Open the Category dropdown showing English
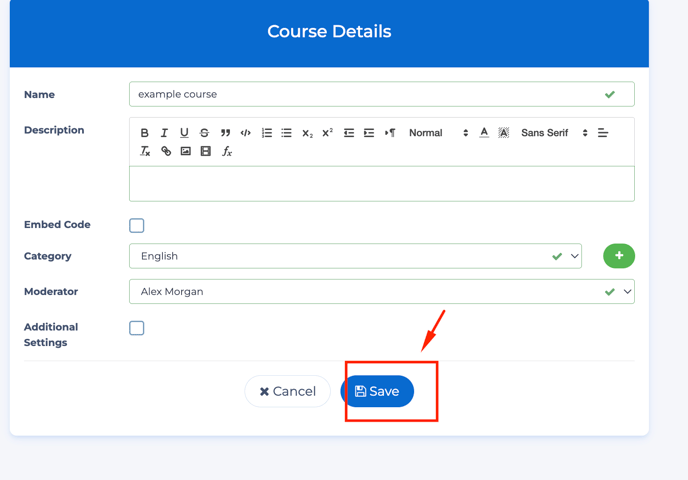Viewport: 688px width, 480px height. coord(355,256)
